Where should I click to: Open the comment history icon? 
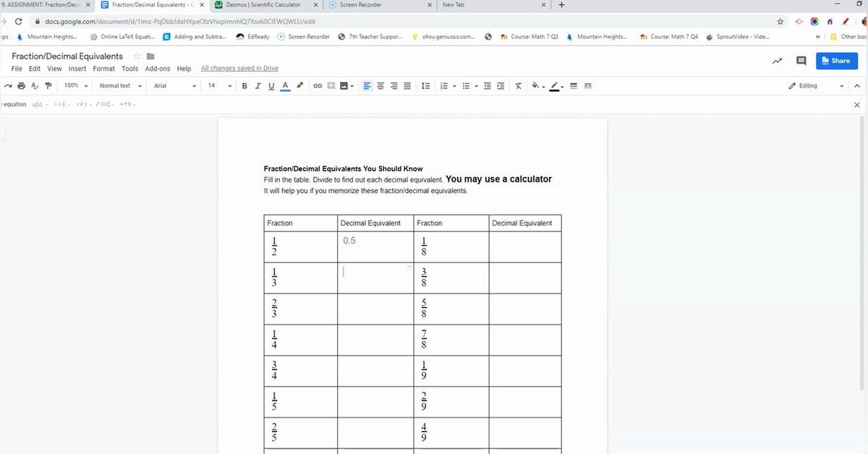(x=801, y=61)
